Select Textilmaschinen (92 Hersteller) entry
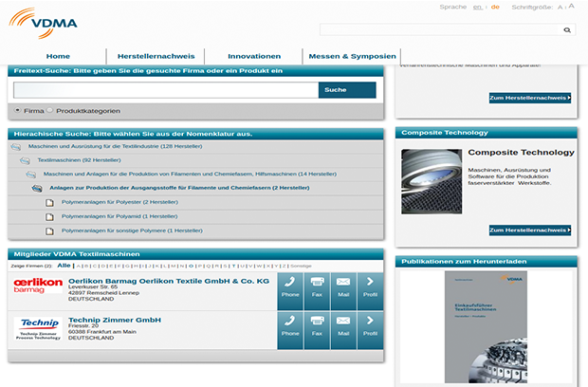The width and height of the screenshot is (588, 387). tap(79, 160)
